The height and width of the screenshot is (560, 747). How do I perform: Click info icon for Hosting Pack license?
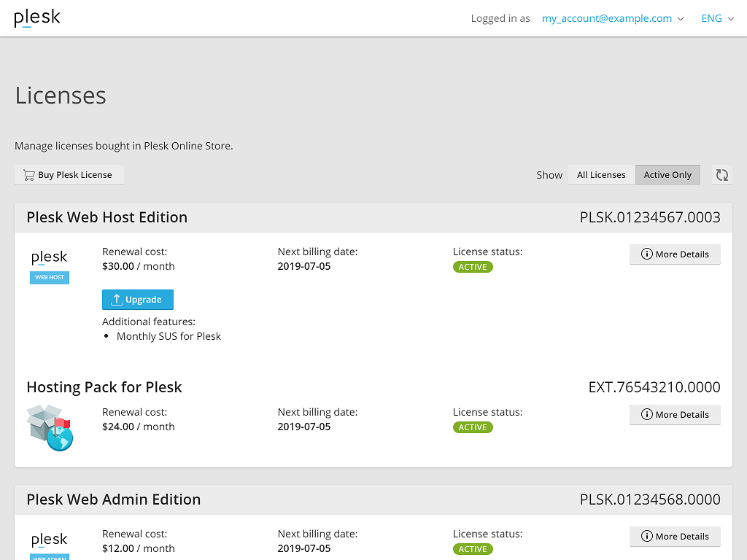point(646,415)
